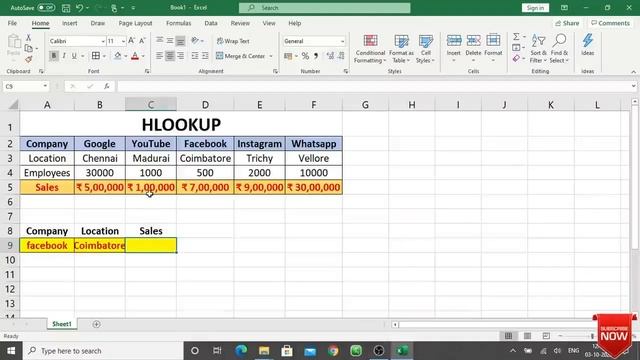The image size is (640, 360).
Task: Select the Format Painter brush
Action: click(x=29, y=59)
